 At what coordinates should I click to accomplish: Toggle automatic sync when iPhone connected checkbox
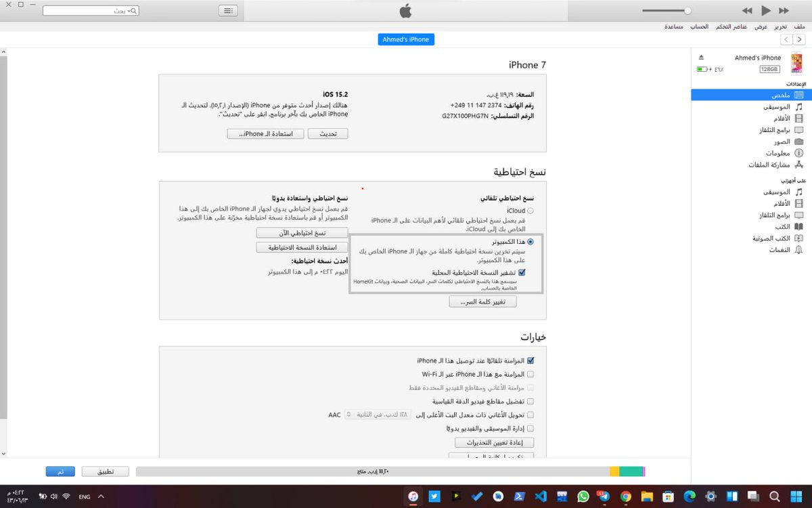pos(531,361)
